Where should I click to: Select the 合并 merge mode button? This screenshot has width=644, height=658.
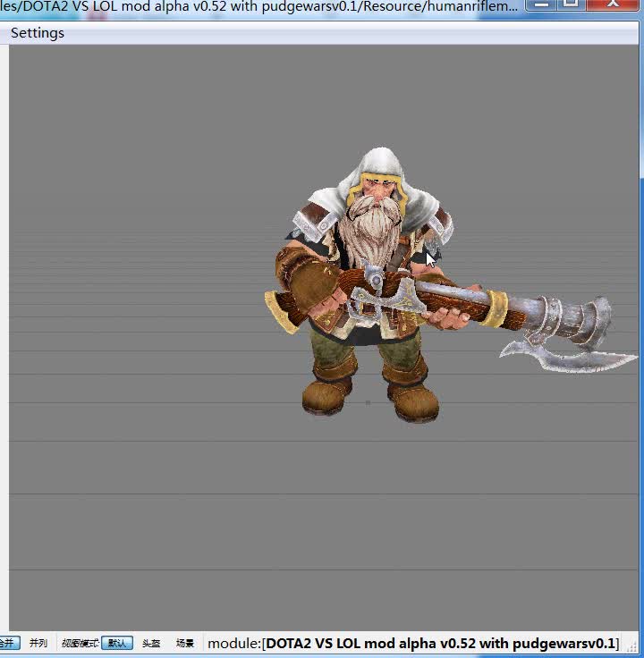point(8,643)
